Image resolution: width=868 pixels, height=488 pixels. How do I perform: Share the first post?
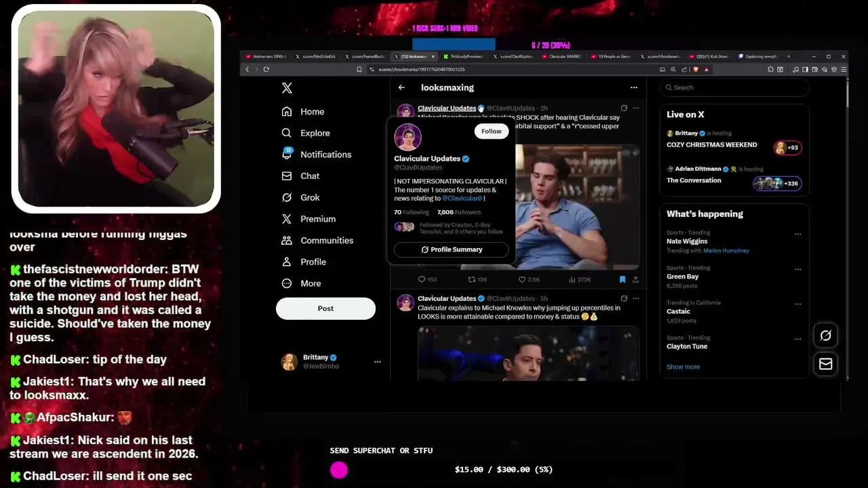pyautogui.click(x=635, y=279)
